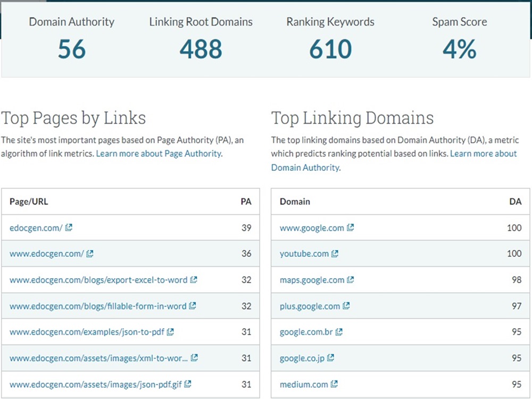The height and width of the screenshot is (399, 532).
Task: Open google.co.jp domain link
Action: point(302,358)
